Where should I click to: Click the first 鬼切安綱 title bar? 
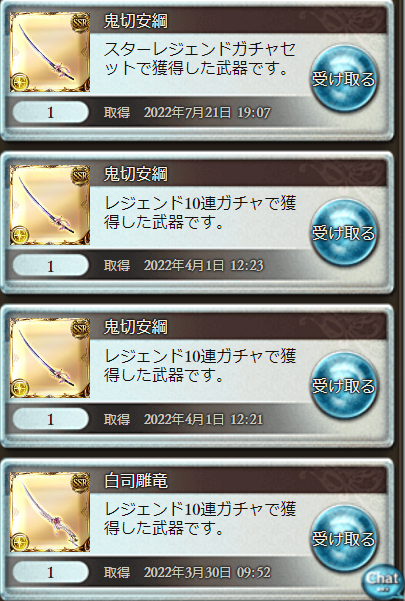(238, 21)
